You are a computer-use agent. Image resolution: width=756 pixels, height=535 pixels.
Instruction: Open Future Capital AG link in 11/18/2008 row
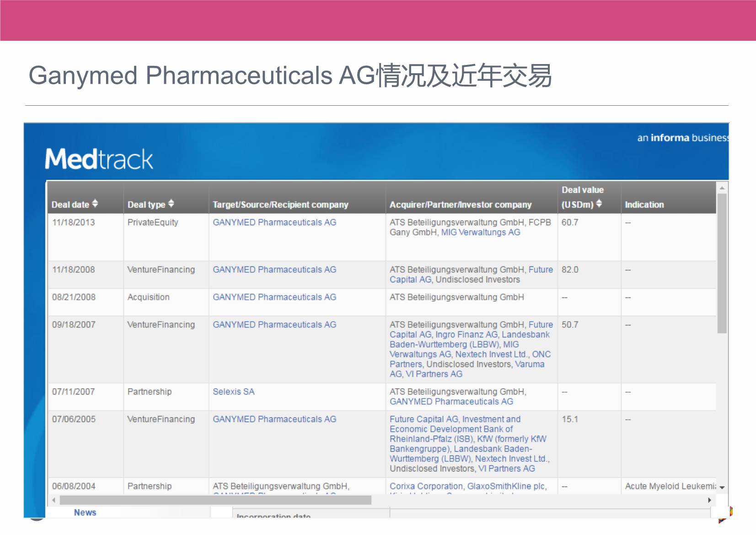(x=541, y=270)
